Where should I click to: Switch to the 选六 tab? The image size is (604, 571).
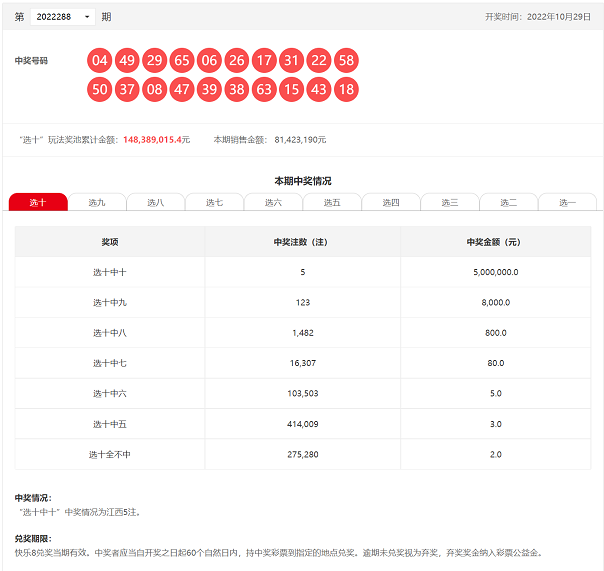[x=273, y=202]
